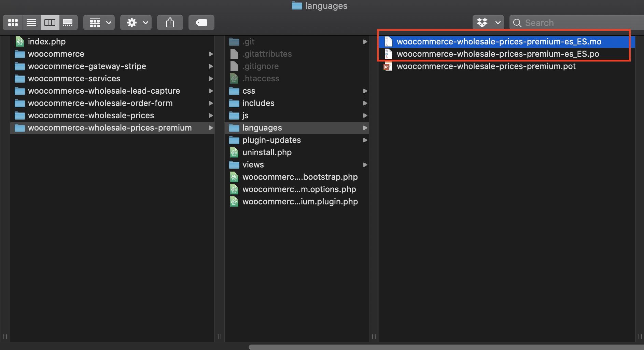
Task: Click the horizontal scrollbar at bottom
Action: tap(444, 347)
